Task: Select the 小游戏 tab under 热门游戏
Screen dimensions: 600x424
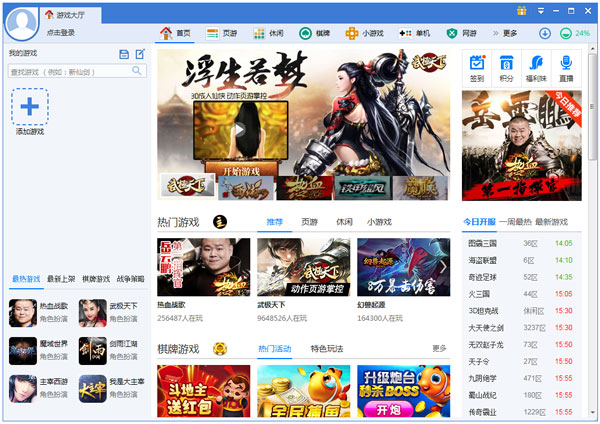Action: pyautogui.click(x=379, y=222)
